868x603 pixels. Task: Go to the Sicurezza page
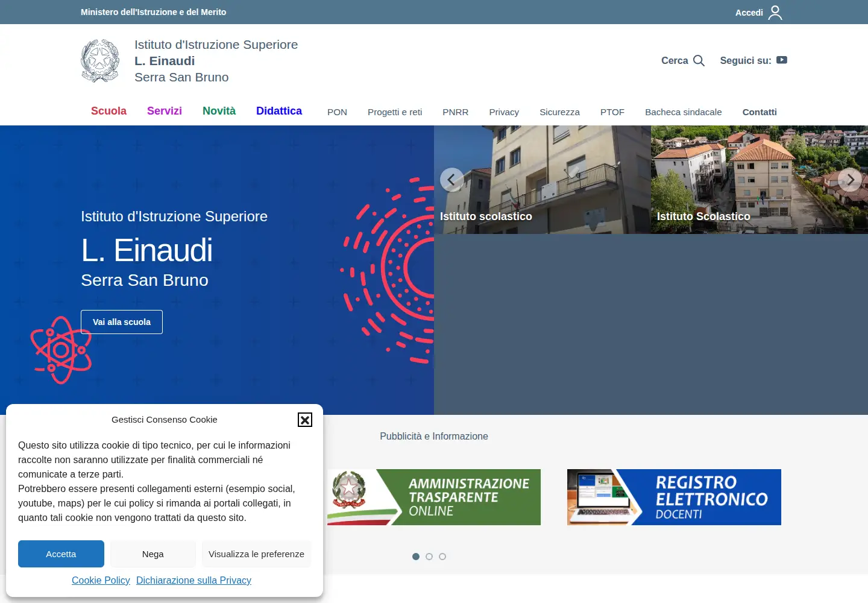tap(559, 112)
